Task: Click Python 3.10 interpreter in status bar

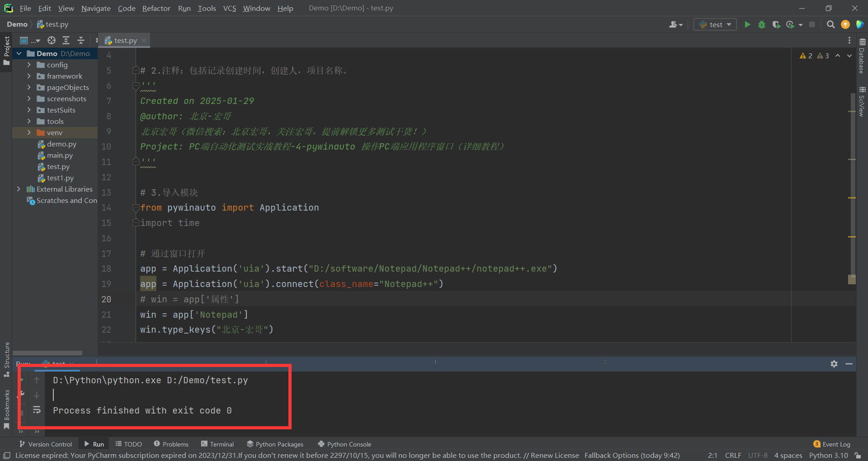Action: point(828,456)
